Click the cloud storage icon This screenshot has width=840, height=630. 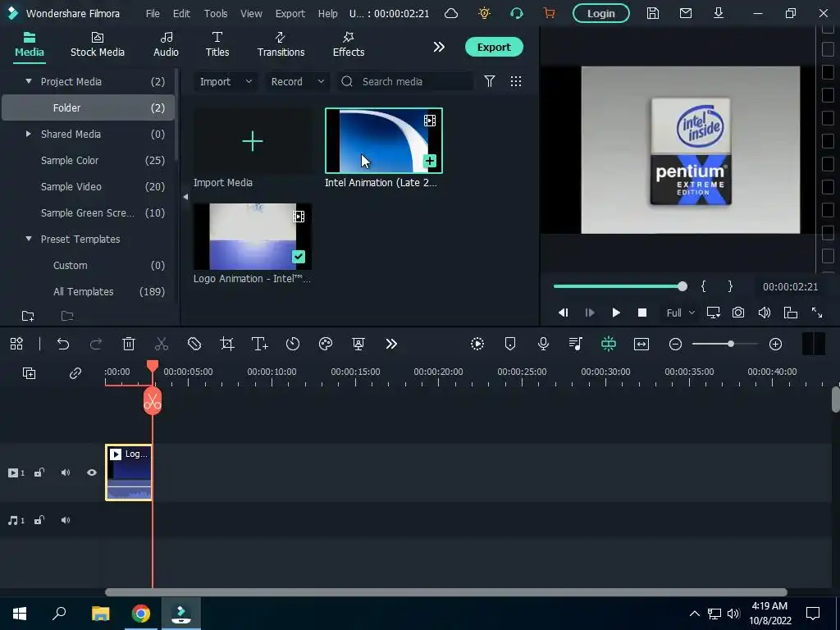[x=451, y=13]
